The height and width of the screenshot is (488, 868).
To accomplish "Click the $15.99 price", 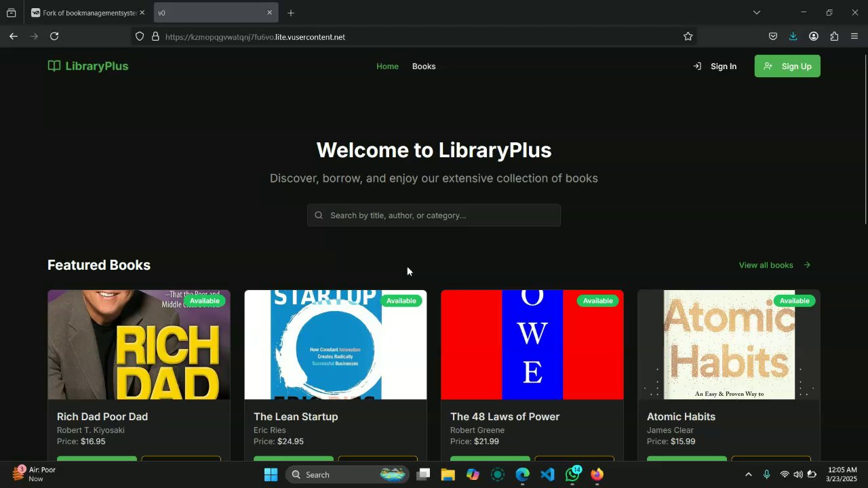I will 683,442.
